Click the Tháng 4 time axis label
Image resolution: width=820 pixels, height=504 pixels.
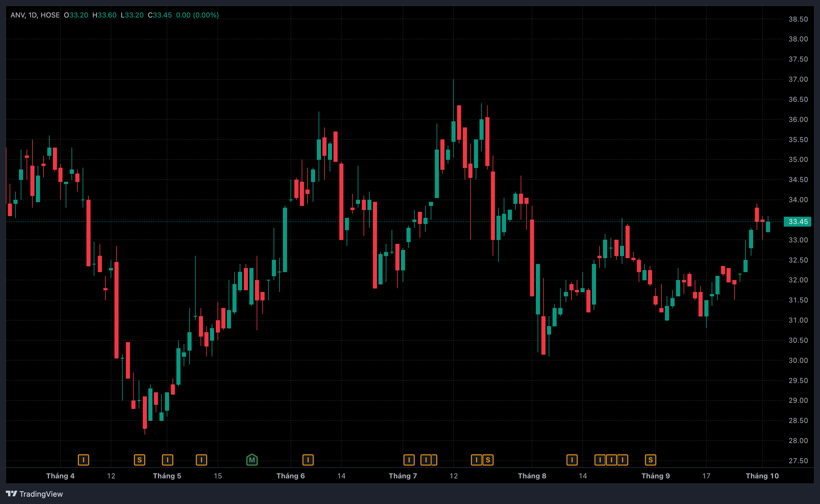[x=61, y=476]
